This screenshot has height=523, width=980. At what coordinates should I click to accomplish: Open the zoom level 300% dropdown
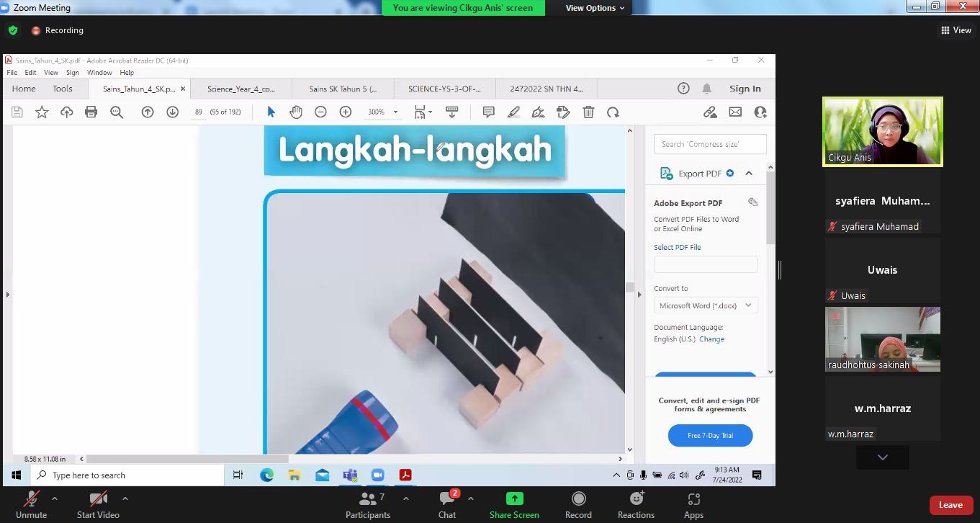coord(395,112)
